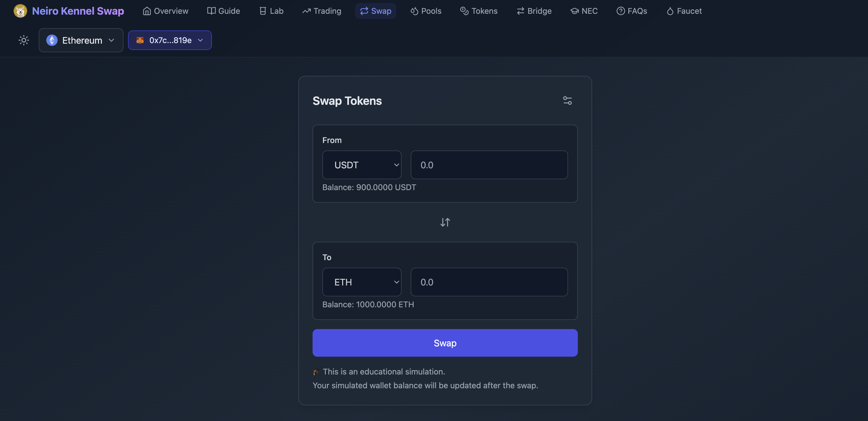Open the Lab section
Viewport: 868px width, 421px height.
click(x=271, y=11)
